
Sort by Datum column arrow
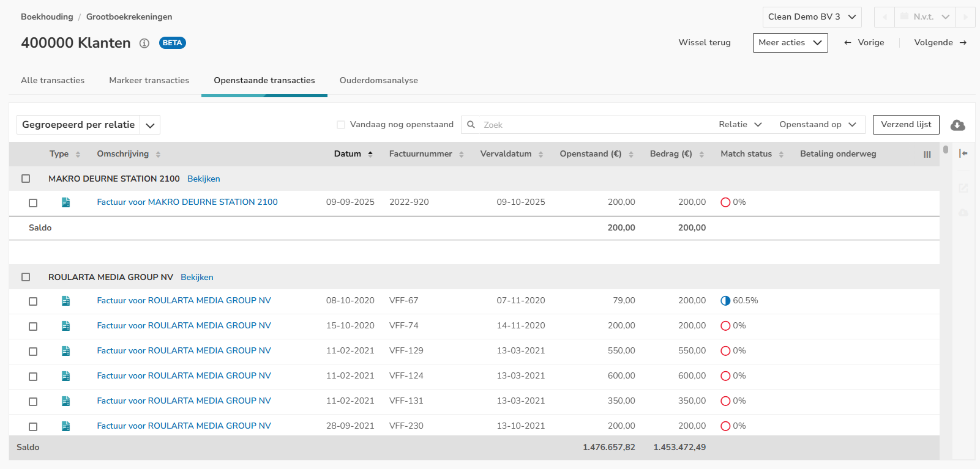(x=370, y=154)
